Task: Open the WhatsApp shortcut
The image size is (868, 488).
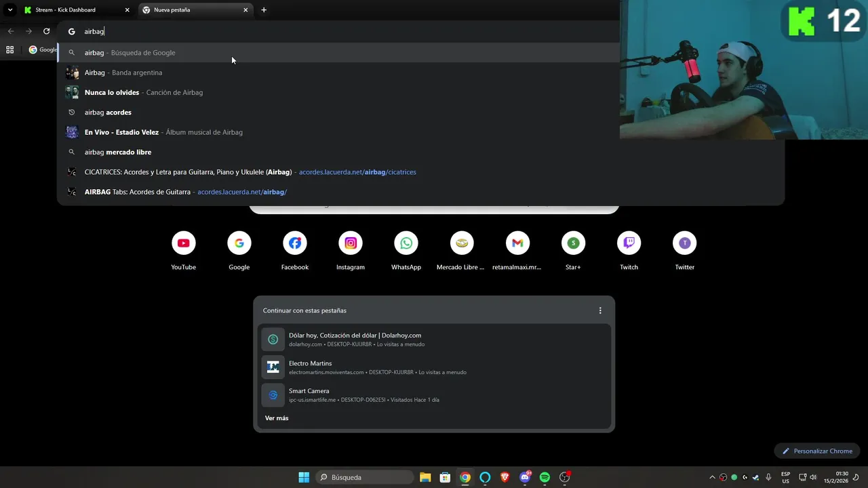Action: click(x=406, y=250)
